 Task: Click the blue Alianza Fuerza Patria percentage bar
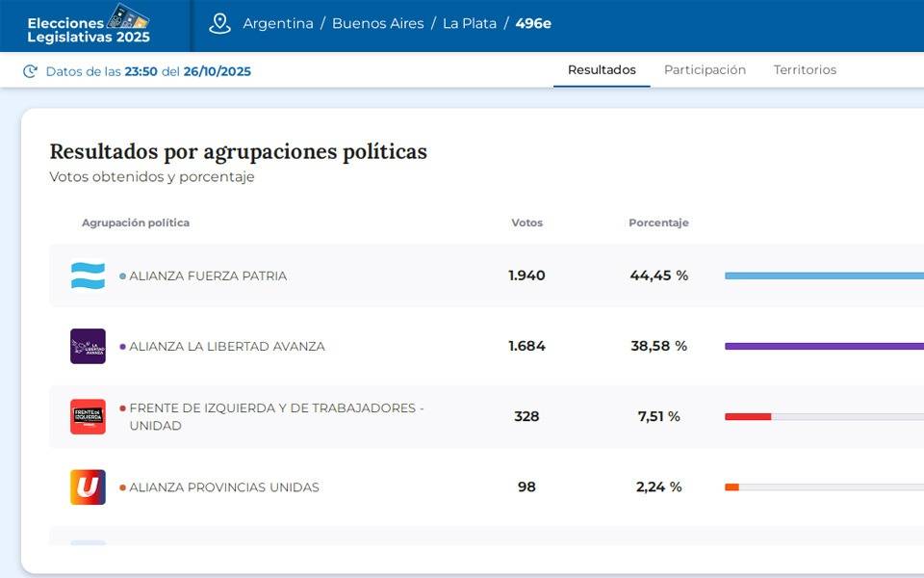pyautogui.click(x=823, y=276)
